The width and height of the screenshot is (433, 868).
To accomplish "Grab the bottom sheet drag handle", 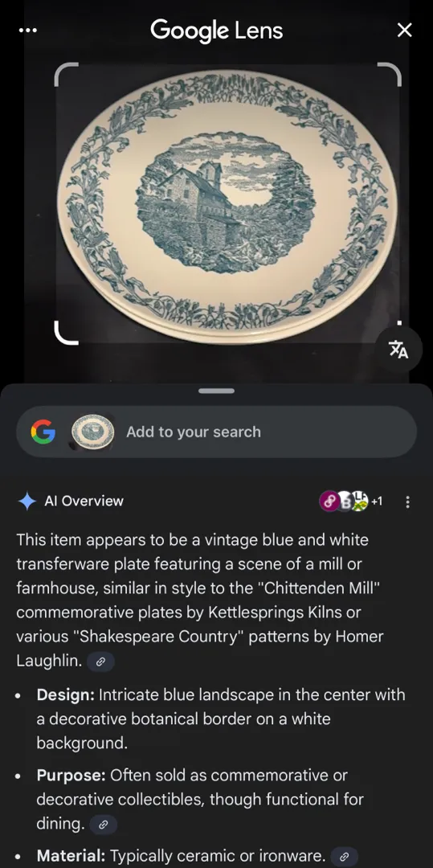I will tap(216, 391).
